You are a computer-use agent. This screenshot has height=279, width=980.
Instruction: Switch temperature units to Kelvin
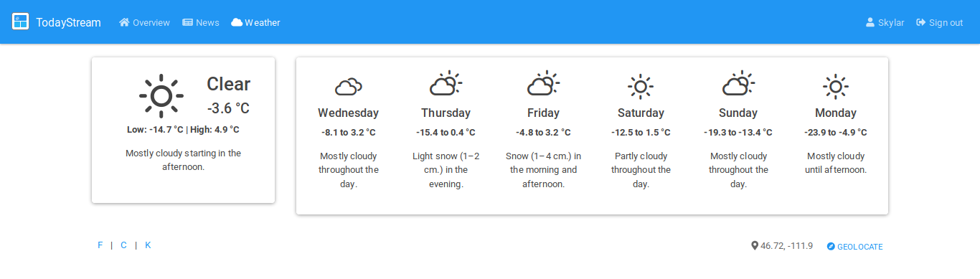tap(148, 245)
